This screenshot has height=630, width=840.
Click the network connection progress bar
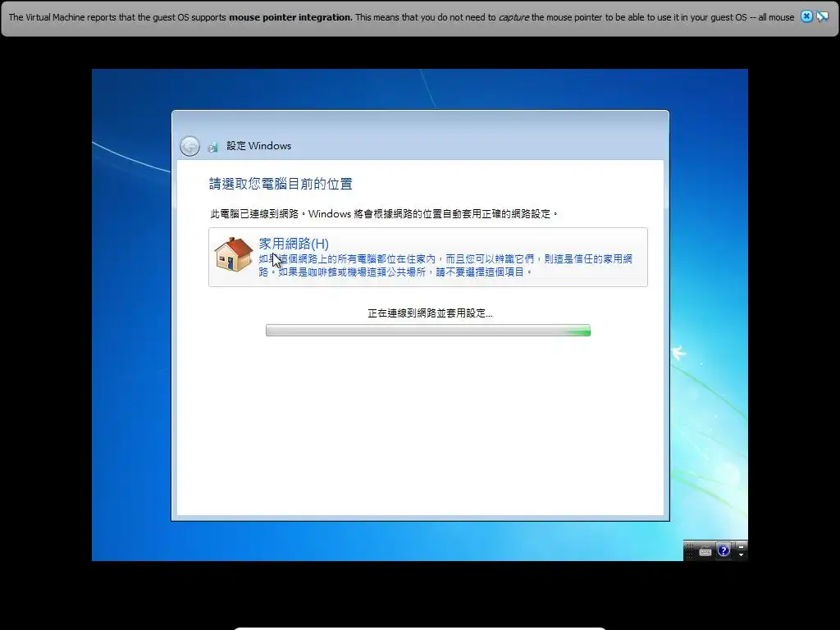tap(428, 331)
